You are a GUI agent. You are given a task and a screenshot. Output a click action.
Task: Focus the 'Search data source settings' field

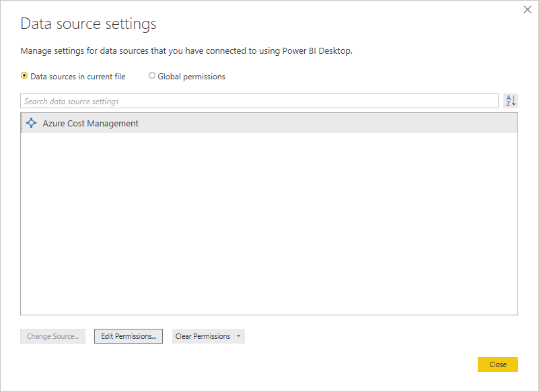tap(259, 102)
